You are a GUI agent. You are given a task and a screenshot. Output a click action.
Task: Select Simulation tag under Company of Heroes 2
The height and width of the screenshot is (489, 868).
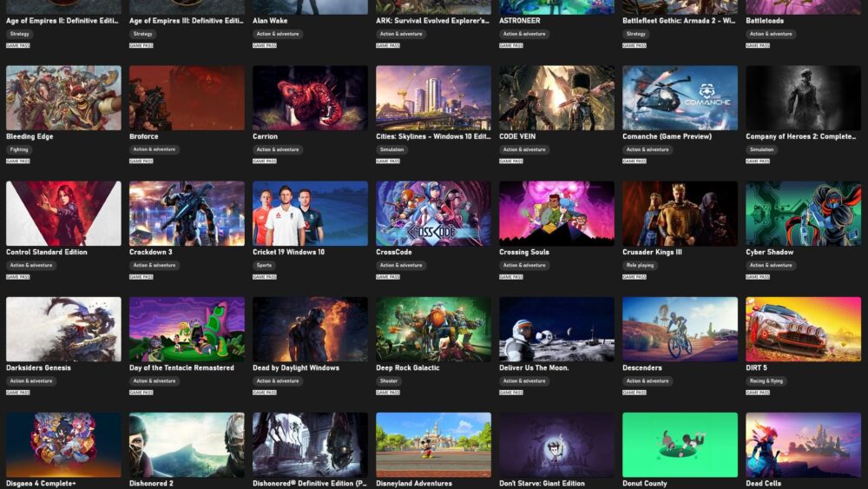point(762,149)
